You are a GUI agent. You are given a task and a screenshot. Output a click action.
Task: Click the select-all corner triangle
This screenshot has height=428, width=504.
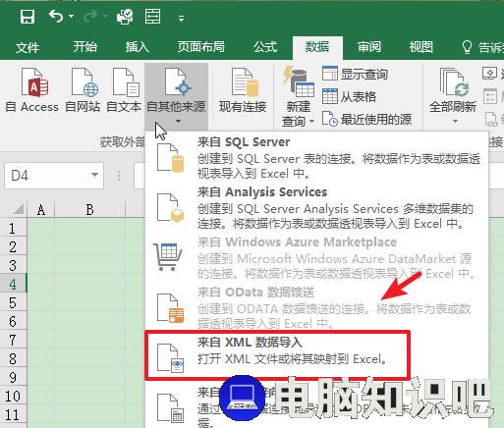[19, 209]
